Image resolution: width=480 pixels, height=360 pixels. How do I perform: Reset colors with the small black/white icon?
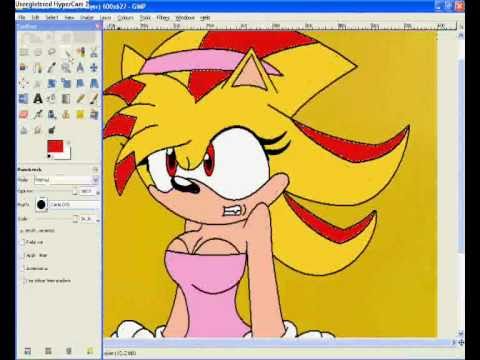50,156
